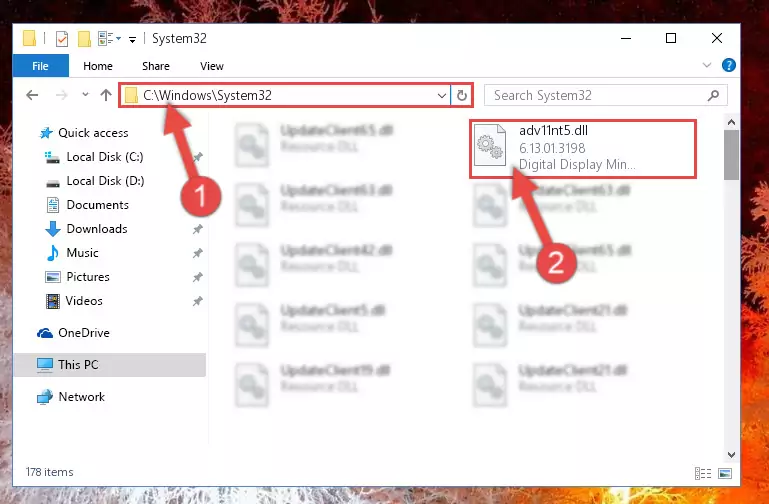Click the address bar path C:\Windows\System32

(207, 95)
